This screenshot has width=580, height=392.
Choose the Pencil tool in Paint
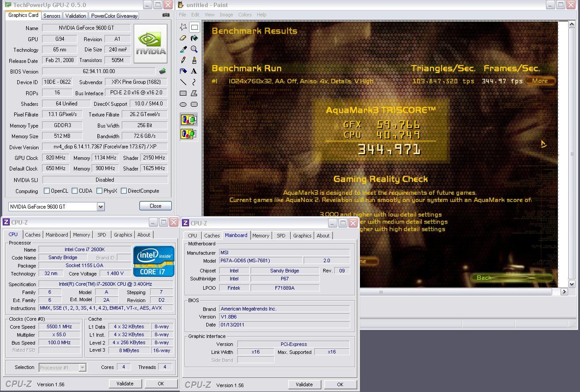pos(183,60)
